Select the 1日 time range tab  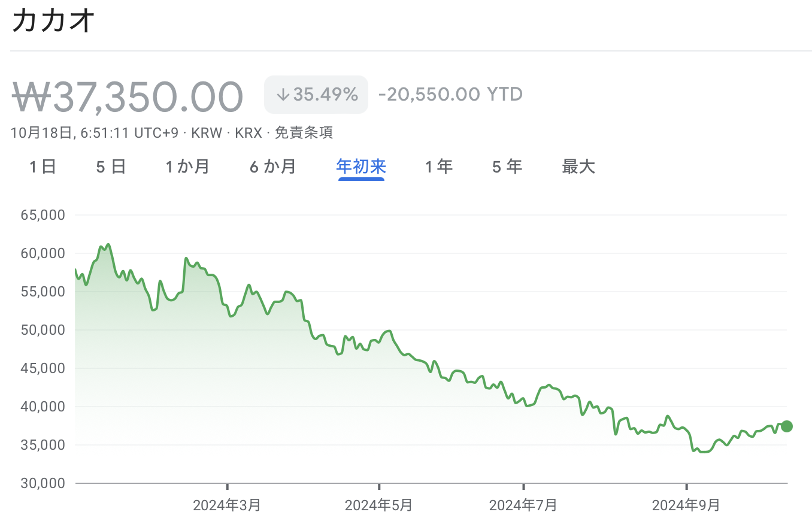pos(43,166)
